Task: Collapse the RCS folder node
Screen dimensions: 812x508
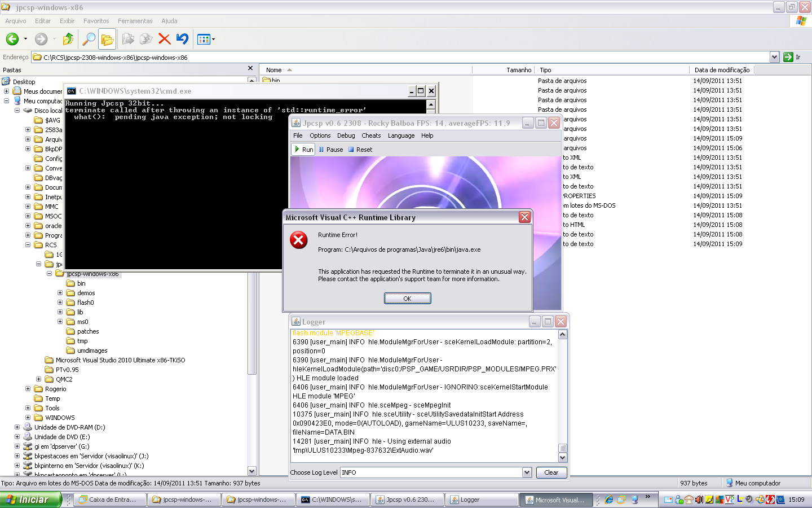Action: tap(28, 245)
